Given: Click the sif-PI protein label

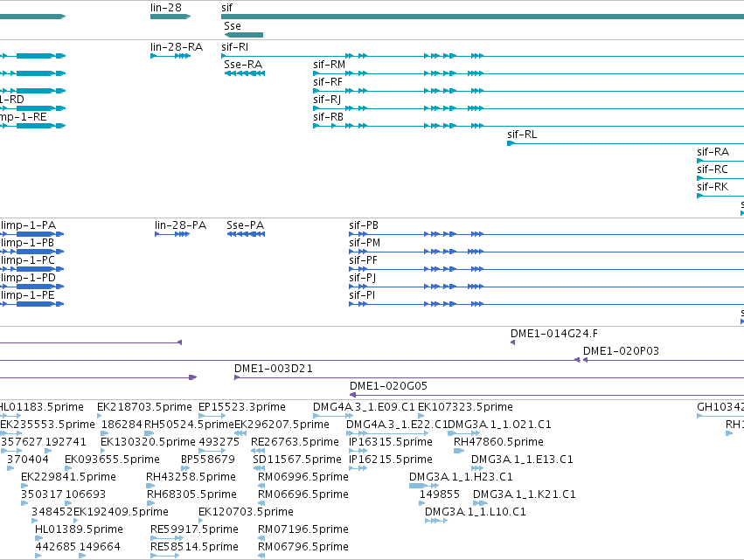Looking at the screenshot, I should coord(362,296).
